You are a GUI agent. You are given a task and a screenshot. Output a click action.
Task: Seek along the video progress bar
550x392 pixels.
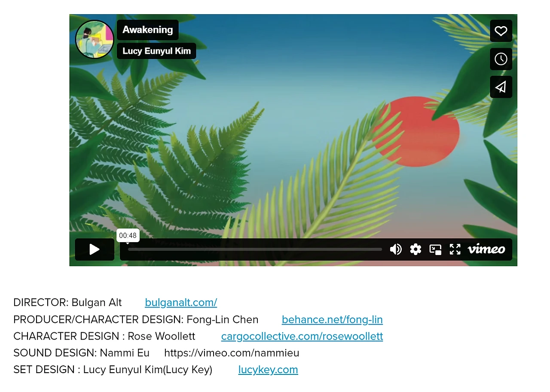click(255, 249)
